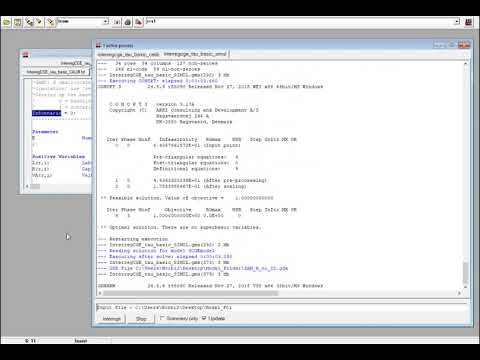Minimize the process log window
Screen dimensions: 480x360
(x=439, y=45)
